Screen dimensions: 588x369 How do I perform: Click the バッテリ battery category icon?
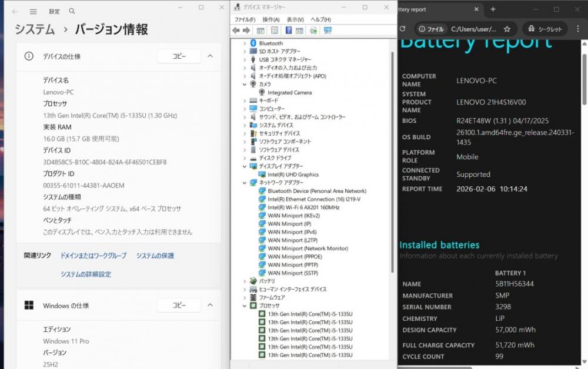pos(253,281)
